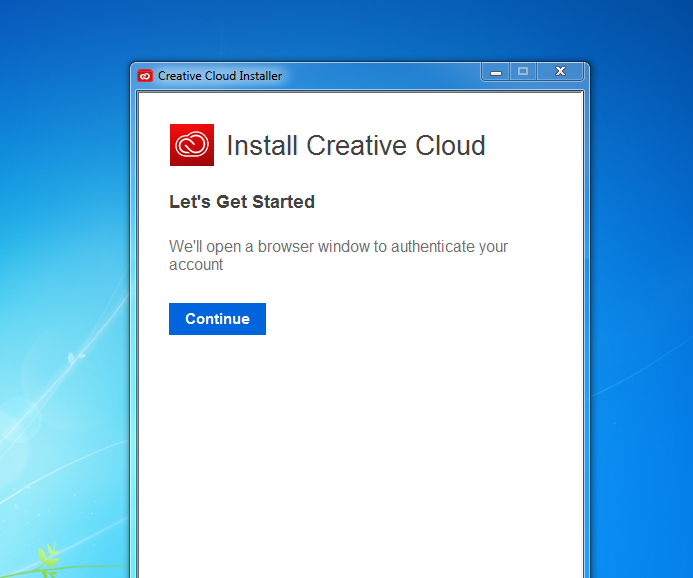This screenshot has height=578, width=693.
Task: Click the "Creative Cloud Installer" window title
Action: [220, 76]
